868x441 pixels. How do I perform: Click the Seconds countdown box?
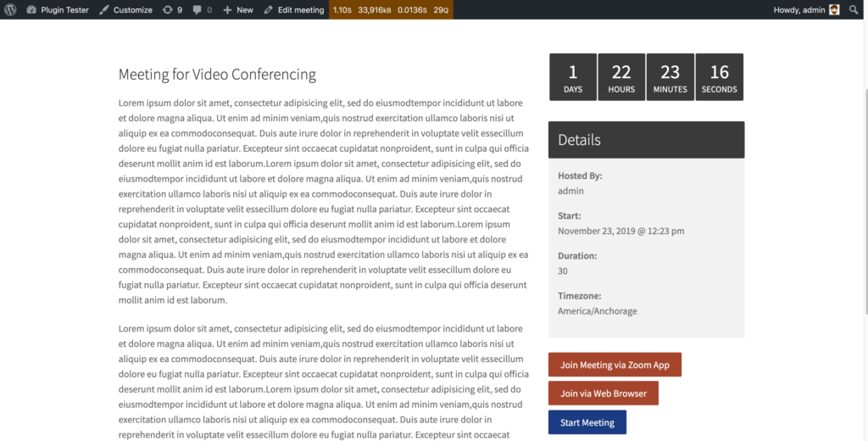[x=719, y=77]
